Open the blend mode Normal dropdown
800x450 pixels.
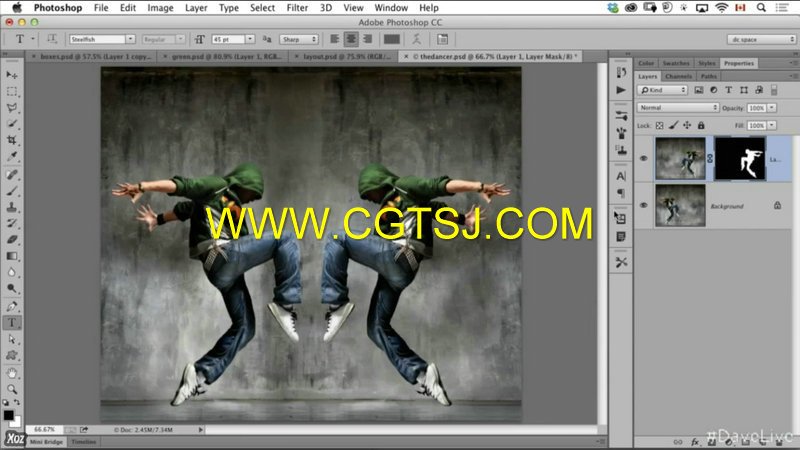tap(678, 108)
